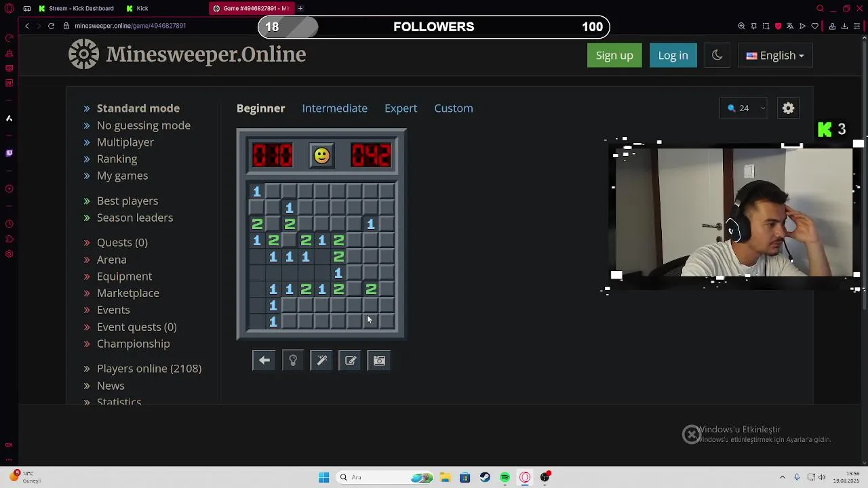Go to Multiplayer in the sidebar
This screenshot has height=488, width=868.
pos(125,142)
